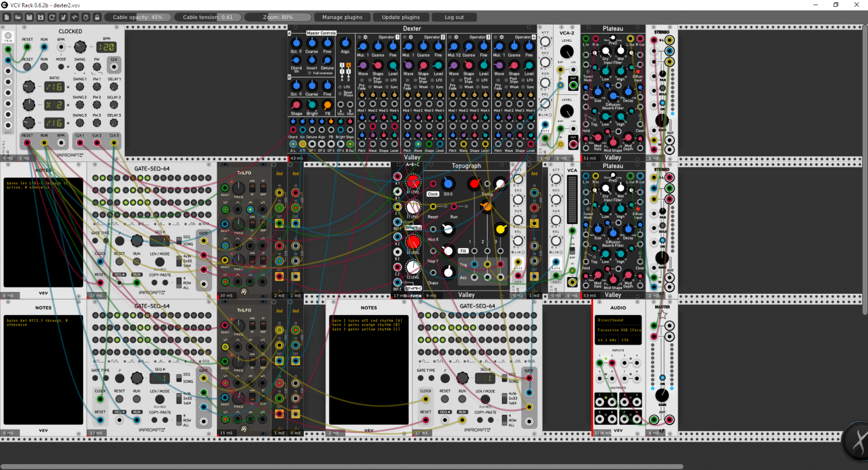868x470 pixels.
Task: Toggle the MODE button on Clocked
Action: coord(61,66)
